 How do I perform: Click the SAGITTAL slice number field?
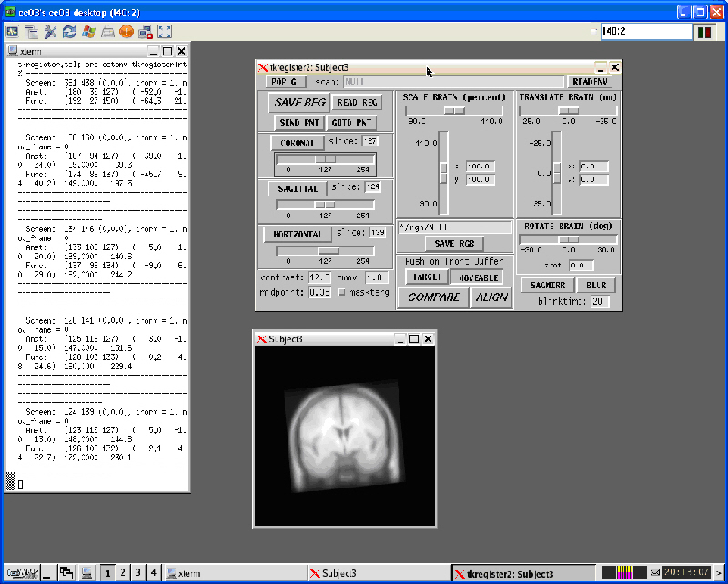click(x=373, y=187)
